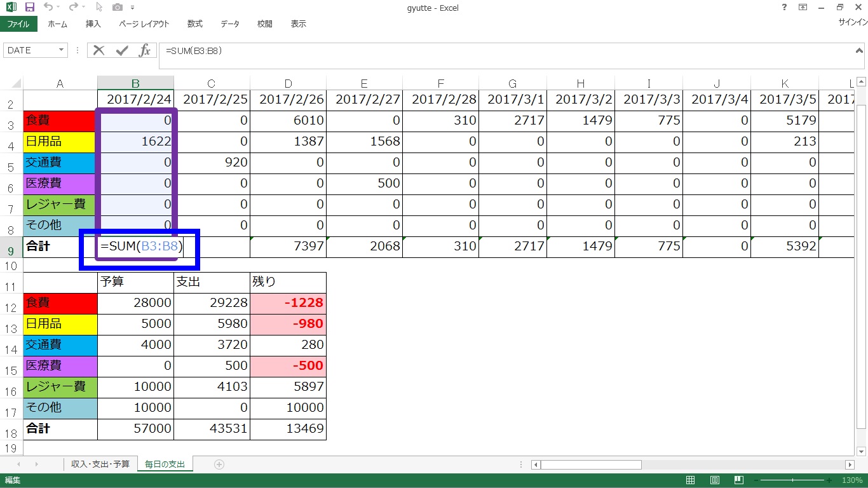Screen dimensions: 868x488
Task: Expand the Name Box dropdown
Action: point(62,50)
